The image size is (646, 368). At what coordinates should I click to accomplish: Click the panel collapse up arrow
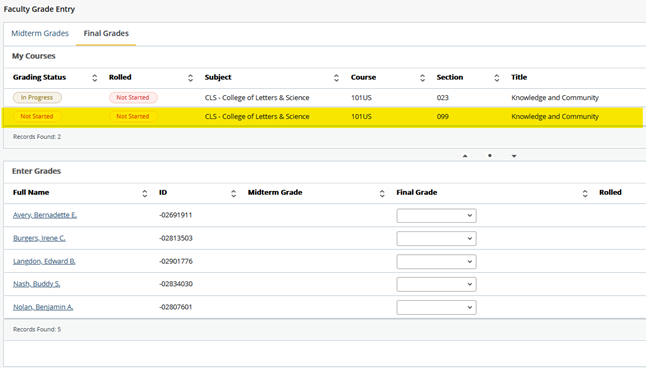(465, 156)
